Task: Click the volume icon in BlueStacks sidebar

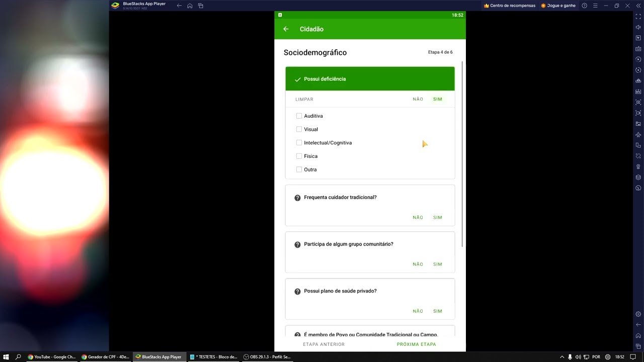Action: click(638, 27)
